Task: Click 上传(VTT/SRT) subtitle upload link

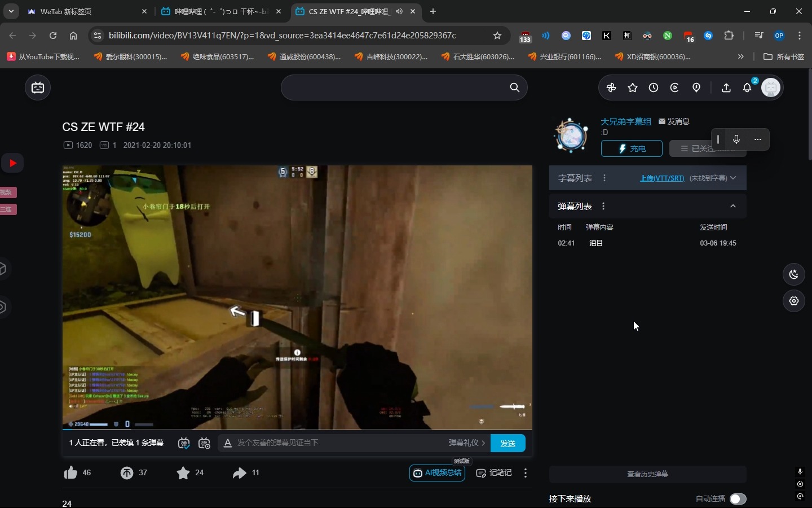Action: (662, 178)
